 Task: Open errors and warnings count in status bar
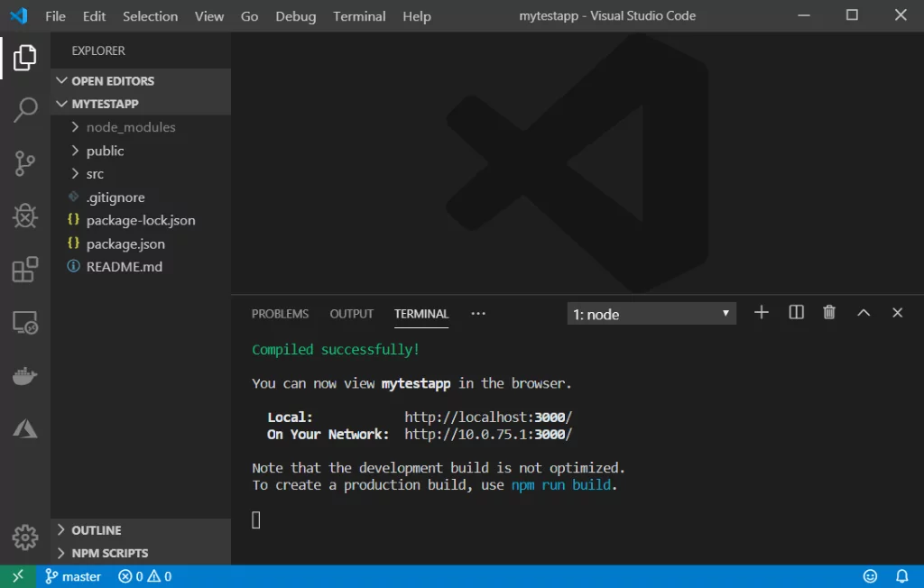145,576
